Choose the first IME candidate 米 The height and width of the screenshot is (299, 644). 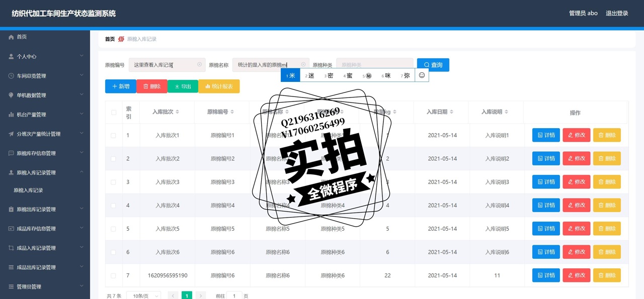click(x=291, y=75)
